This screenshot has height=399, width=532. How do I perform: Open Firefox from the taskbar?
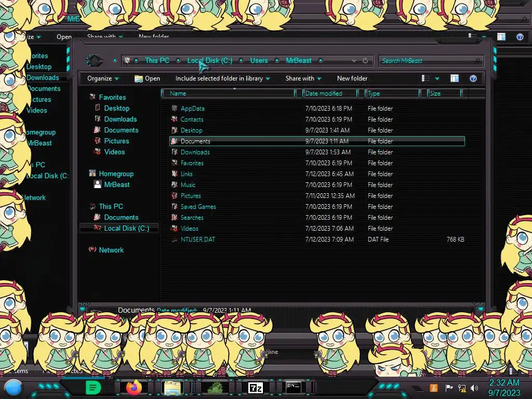[134, 388]
